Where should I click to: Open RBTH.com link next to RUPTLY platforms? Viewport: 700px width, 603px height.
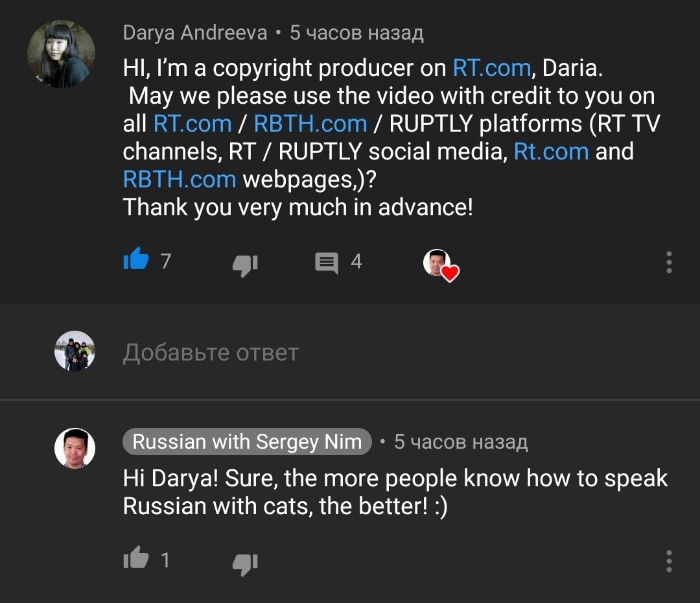tap(310, 124)
